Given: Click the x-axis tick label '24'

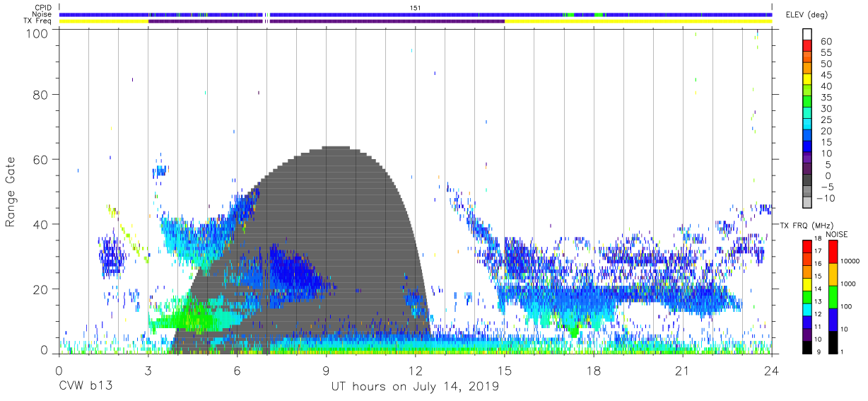Looking at the screenshot, I should click(x=771, y=371).
